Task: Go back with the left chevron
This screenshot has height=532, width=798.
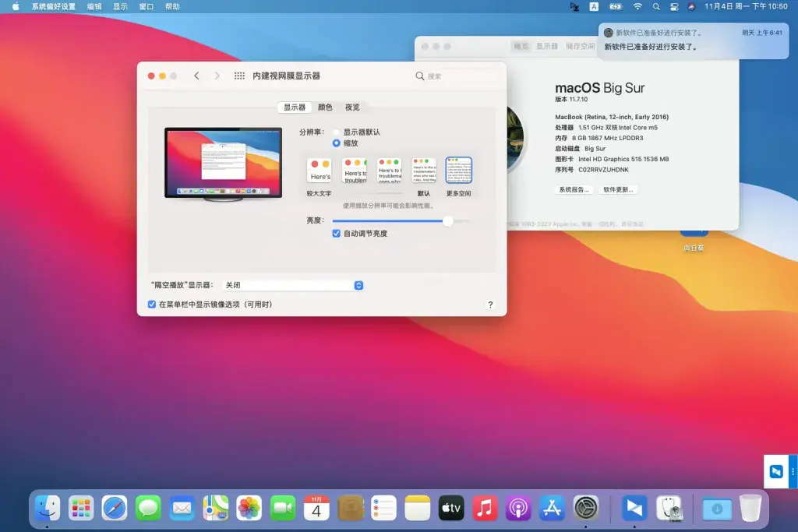Action: (x=196, y=76)
